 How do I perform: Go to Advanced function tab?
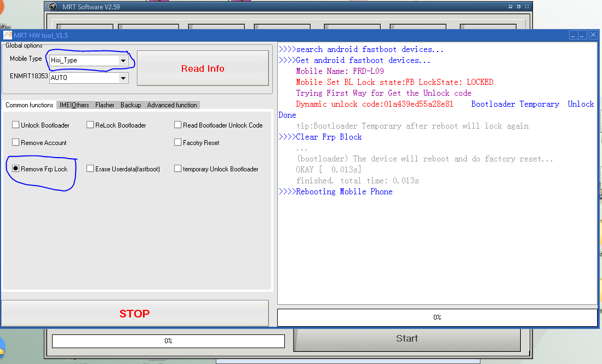coord(172,105)
